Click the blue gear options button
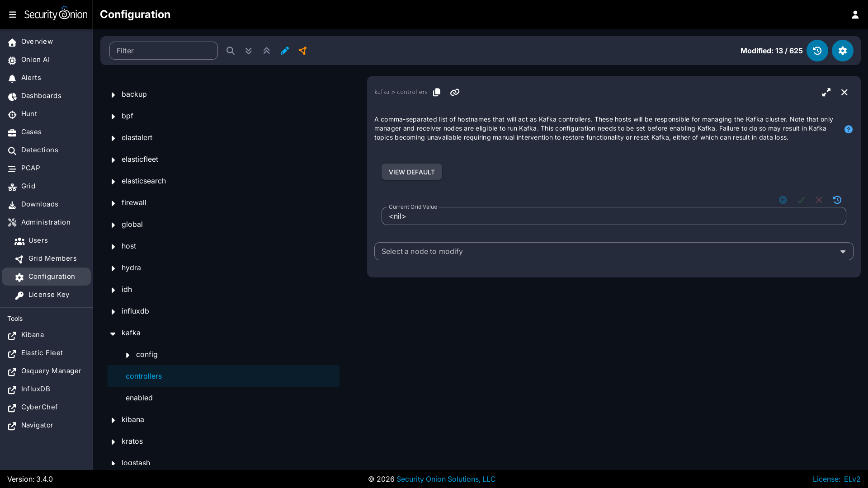This screenshot has width=868, height=488. pyautogui.click(x=843, y=51)
